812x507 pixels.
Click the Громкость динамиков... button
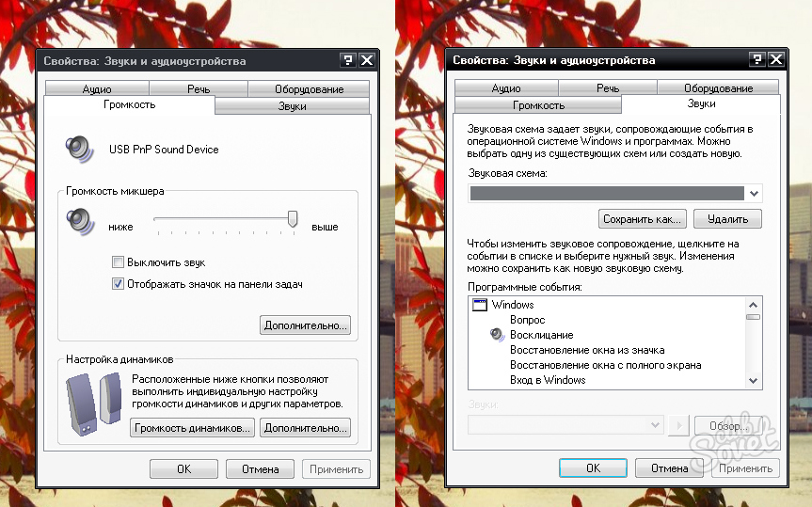click(x=192, y=428)
